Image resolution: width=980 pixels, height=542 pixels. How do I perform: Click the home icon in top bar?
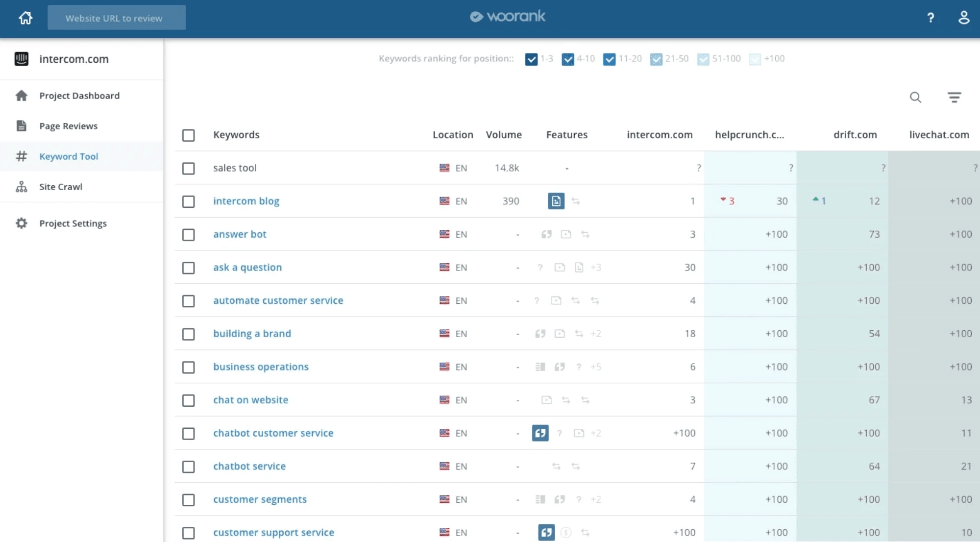tap(25, 18)
